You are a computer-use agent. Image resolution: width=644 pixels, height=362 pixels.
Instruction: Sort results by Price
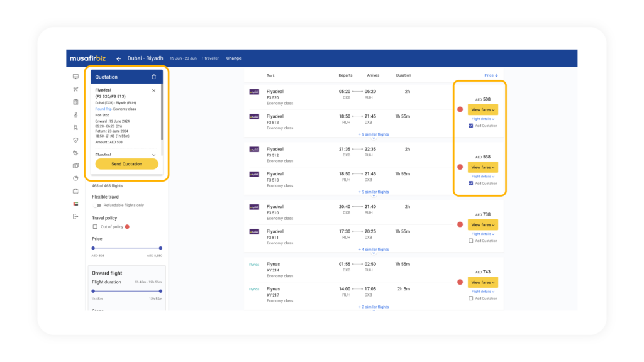click(x=491, y=75)
